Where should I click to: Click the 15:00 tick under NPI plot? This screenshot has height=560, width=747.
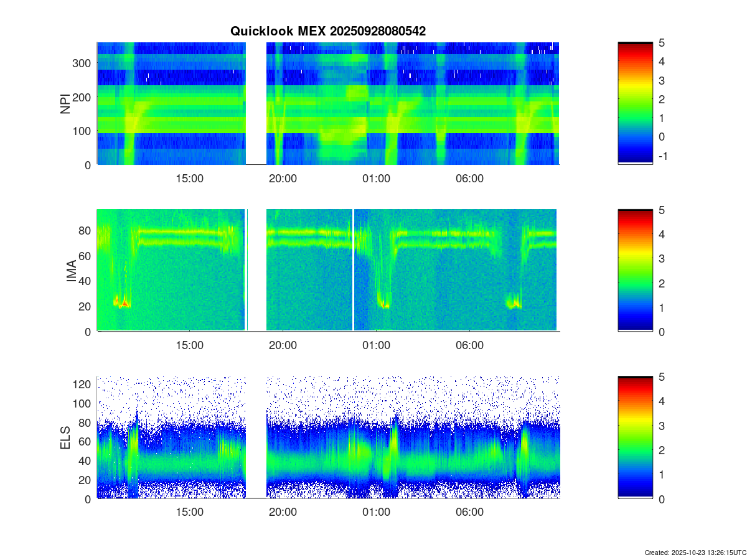(x=189, y=179)
